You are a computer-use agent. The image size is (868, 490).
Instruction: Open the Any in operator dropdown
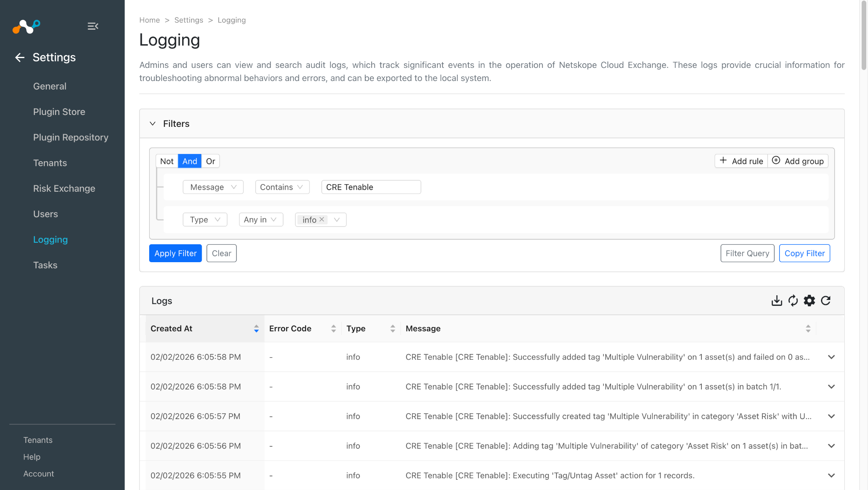(261, 220)
